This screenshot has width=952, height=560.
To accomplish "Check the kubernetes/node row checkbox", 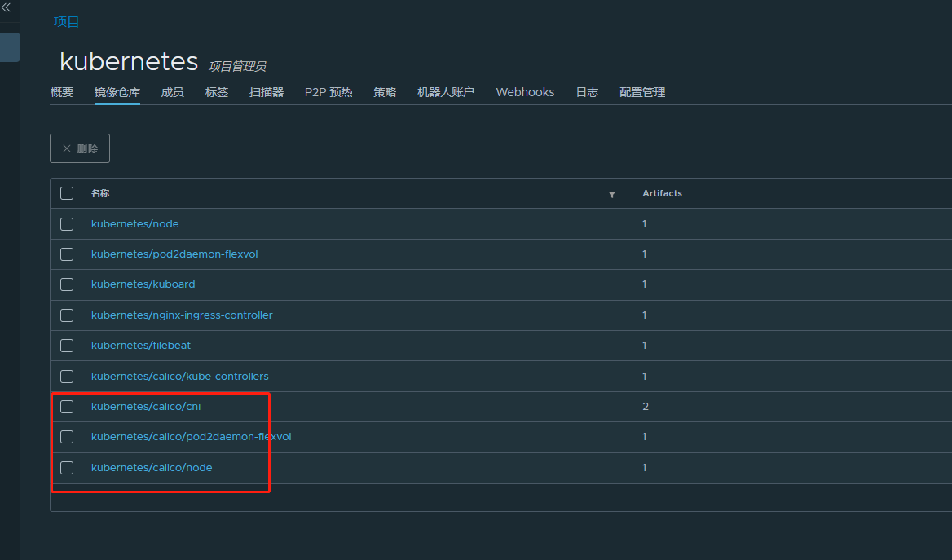I will click(67, 224).
